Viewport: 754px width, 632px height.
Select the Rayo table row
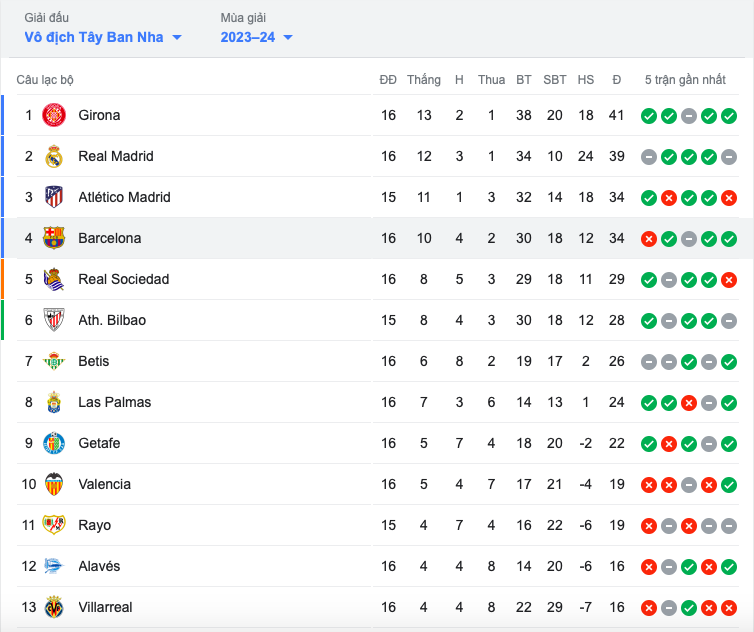377,525
